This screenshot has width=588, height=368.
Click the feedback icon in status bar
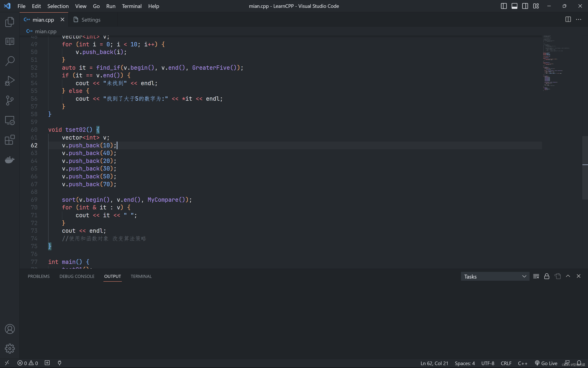(567, 363)
